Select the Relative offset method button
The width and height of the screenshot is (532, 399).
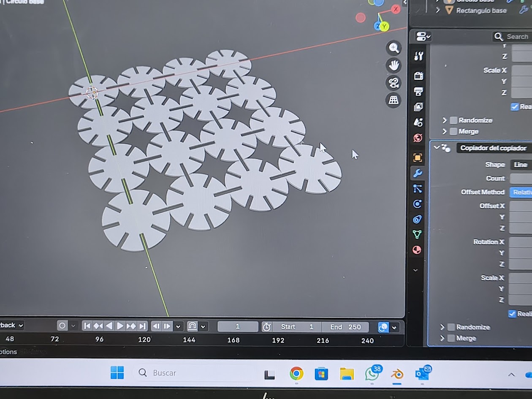[x=521, y=192]
